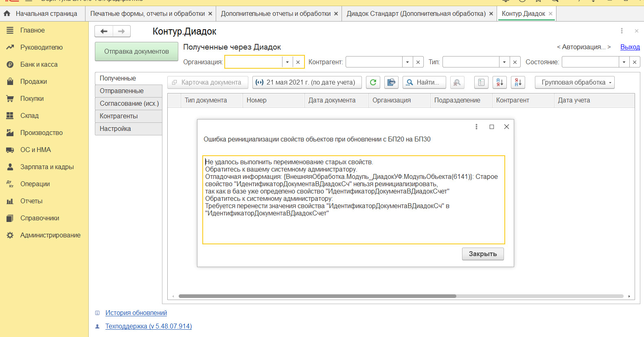Click the cancel search icon
This screenshot has height=337, width=644.
(x=457, y=83)
